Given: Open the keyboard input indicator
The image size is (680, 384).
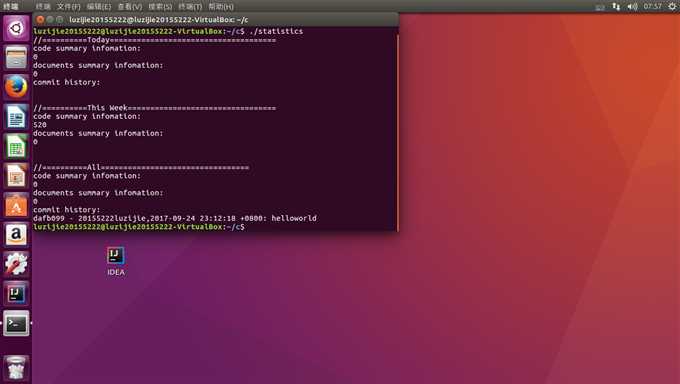Looking at the screenshot, I should click(x=600, y=7).
